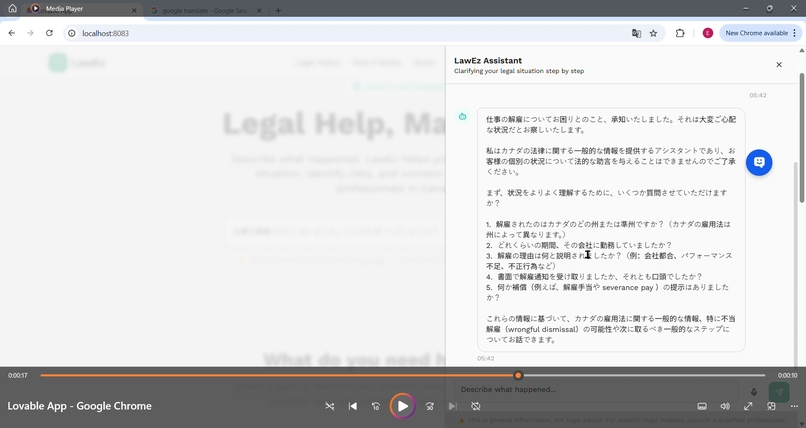Image resolution: width=806 pixels, height=428 pixels.
Task: Close the LawEz Assistant panel
Action: 779,65
